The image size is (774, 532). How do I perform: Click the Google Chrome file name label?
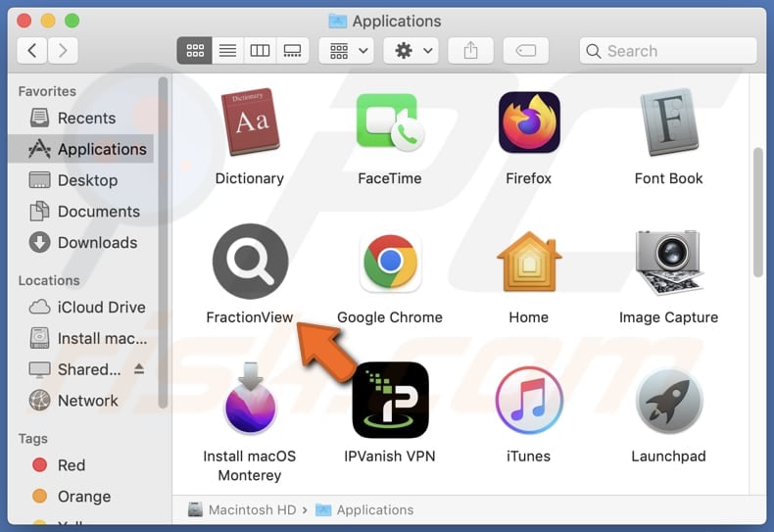coord(390,317)
